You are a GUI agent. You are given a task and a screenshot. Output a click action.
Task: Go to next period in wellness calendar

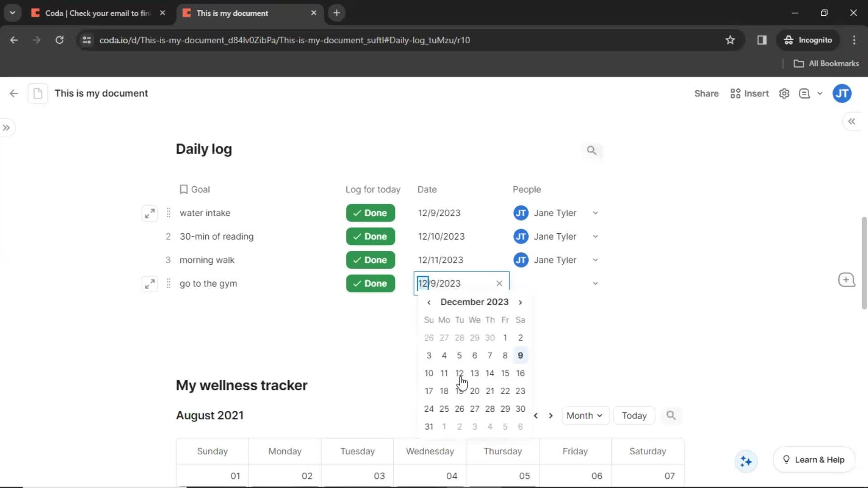click(551, 416)
